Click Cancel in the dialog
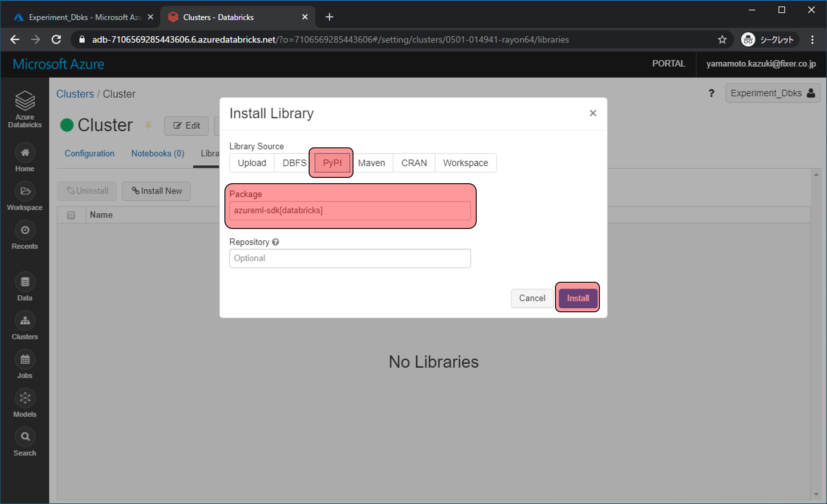 point(532,298)
